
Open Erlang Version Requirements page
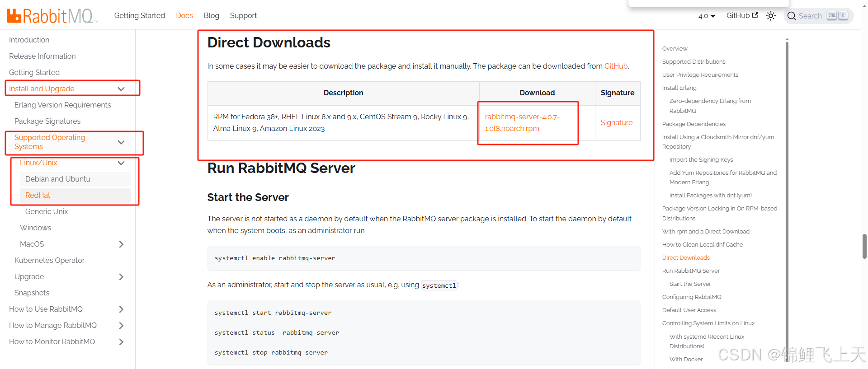click(63, 105)
